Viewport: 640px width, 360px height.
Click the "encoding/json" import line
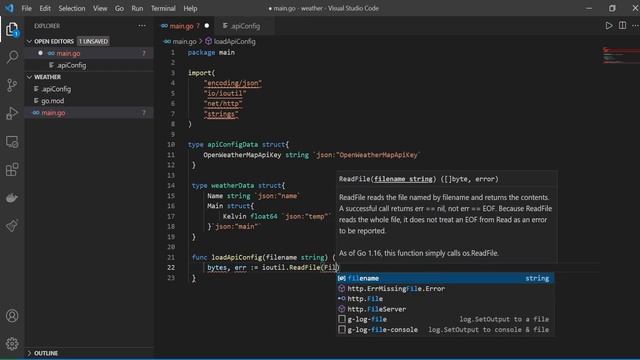click(233, 83)
